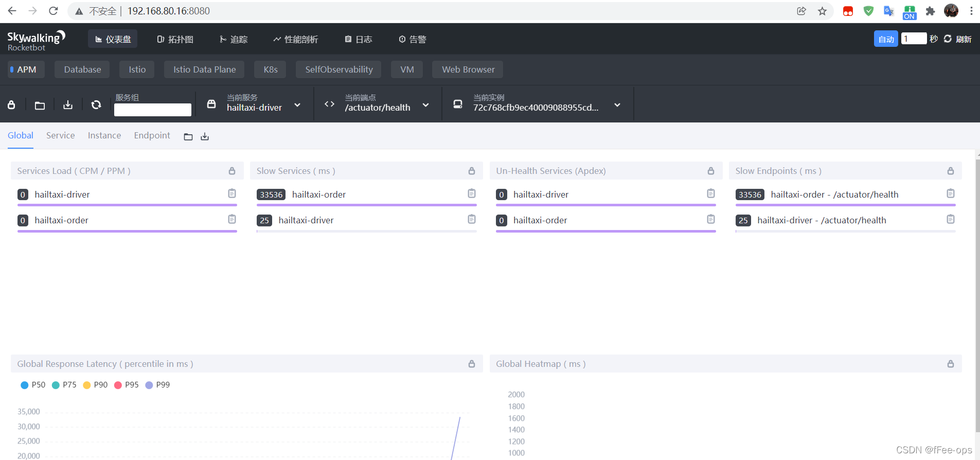Image resolution: width=980 pixels, height=460 pixels.
Task: Click the page vertical scrollbar
Action: 977,296
